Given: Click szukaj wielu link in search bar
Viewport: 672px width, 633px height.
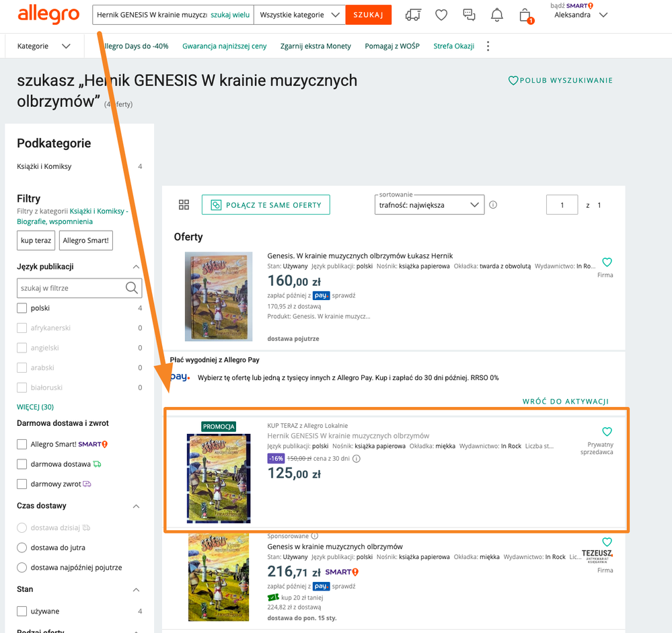Looking at the screenshot, I should coord(230,15).
